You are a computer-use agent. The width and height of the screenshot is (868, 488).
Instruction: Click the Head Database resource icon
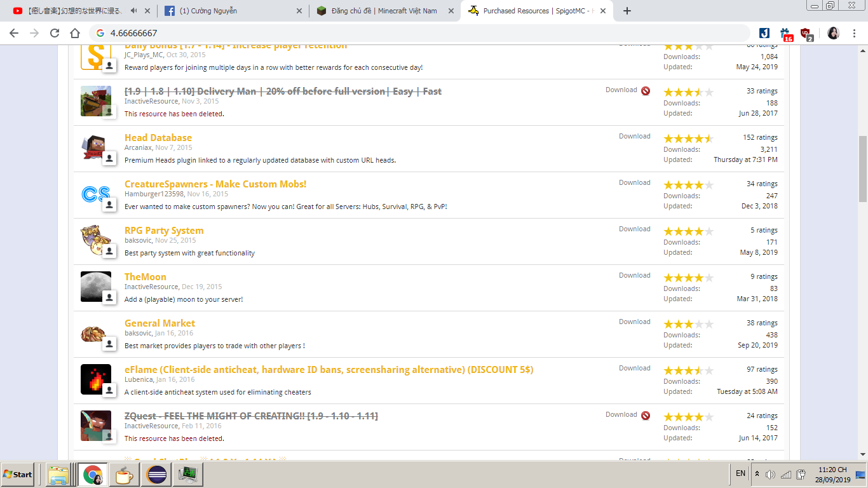[95, 147]
